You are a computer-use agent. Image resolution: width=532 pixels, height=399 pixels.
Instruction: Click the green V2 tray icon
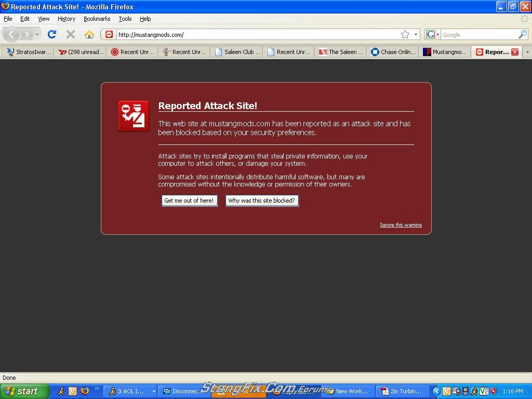pos(484,391)
